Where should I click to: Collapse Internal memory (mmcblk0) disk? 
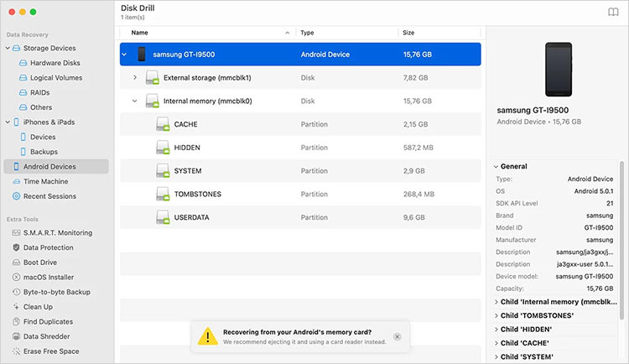coord(135,101)
